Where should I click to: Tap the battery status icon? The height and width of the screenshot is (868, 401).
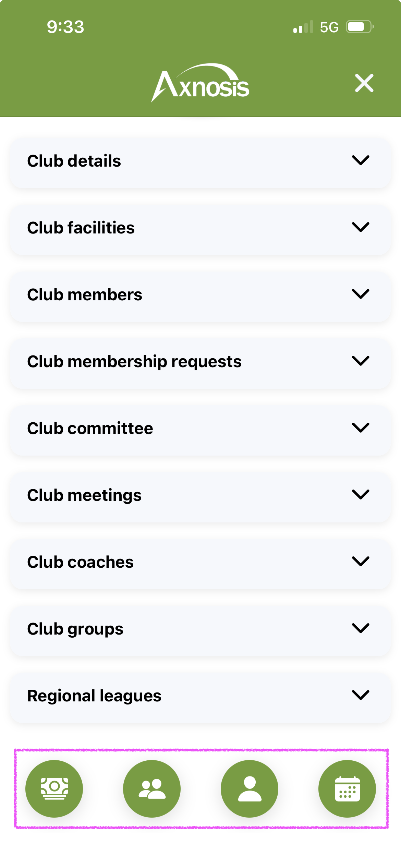pyautogui.click(x=359, y=27)
